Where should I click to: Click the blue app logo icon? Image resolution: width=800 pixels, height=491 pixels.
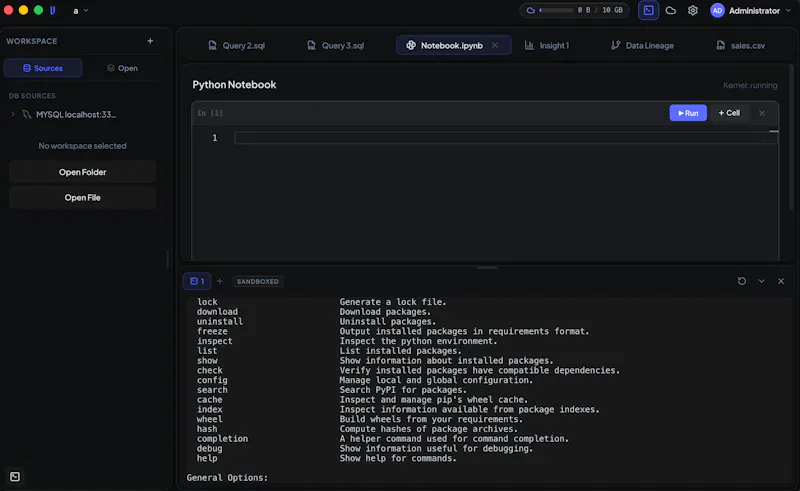coord(53,10)
